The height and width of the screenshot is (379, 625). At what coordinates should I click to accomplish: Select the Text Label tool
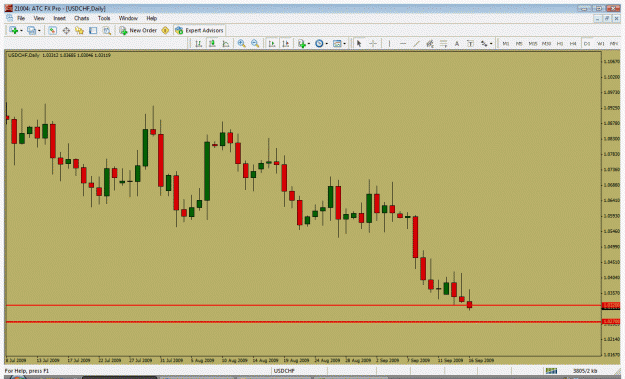pos(470,43)
